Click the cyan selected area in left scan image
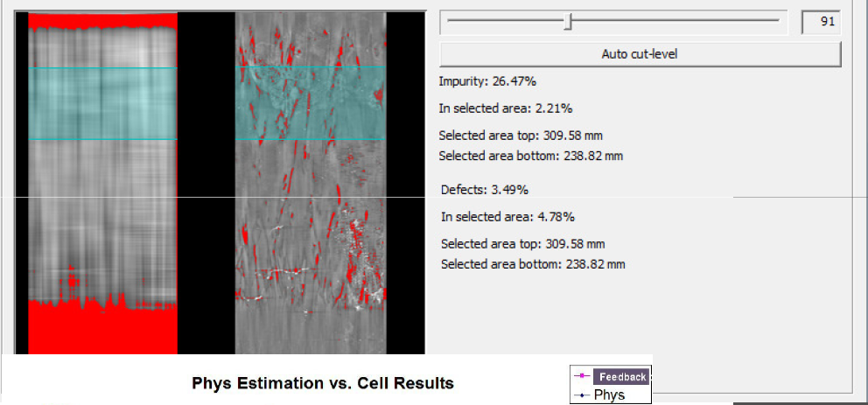The height and width of the screenshot is (405, 868). pos(103,103)
